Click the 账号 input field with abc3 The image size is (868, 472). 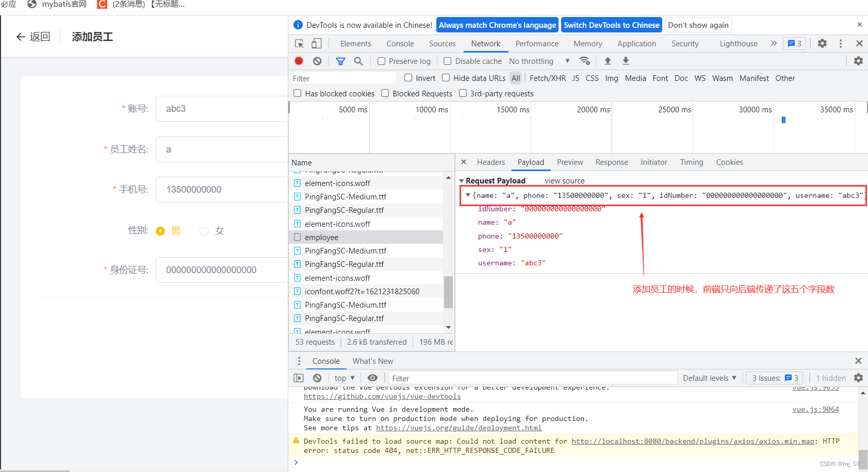click(x=222, y=109)
